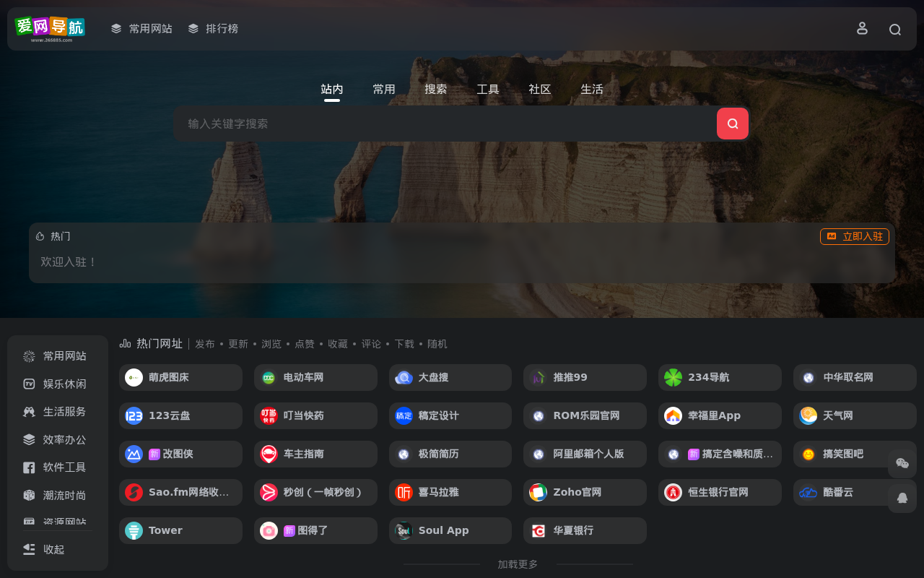This screenshot has height=578, width=924.
Task: Click the red search submit button
Action: click(732, 124)
